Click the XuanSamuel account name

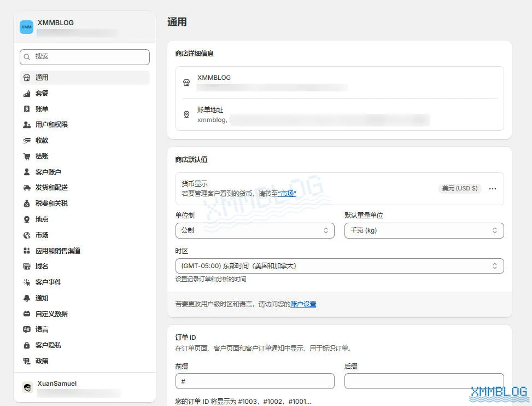57,384
